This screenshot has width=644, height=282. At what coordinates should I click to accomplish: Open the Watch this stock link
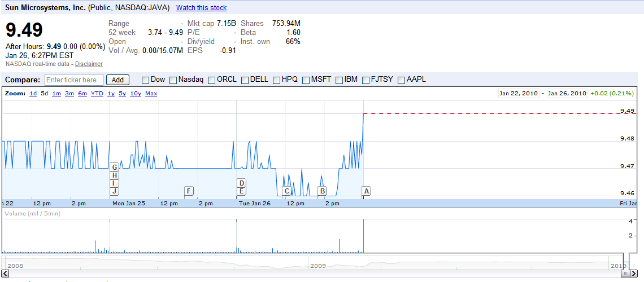(201, 8)
